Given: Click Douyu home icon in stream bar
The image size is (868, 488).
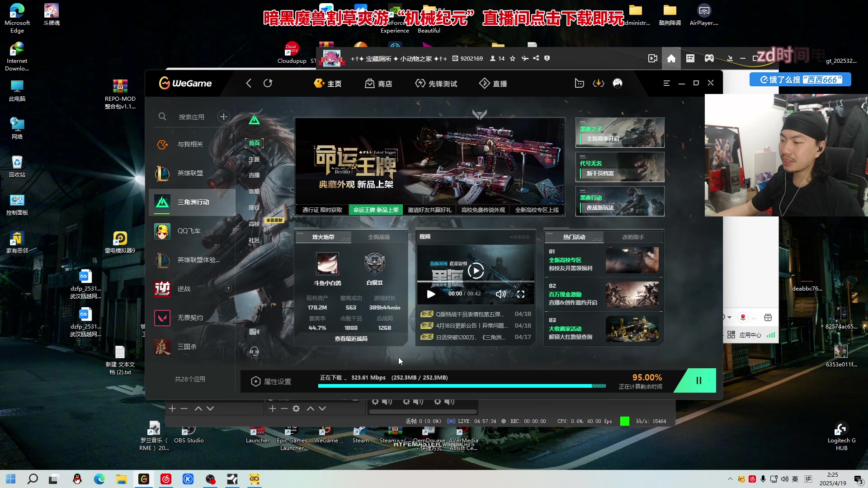Looking at the screenshot, I should (671, 58).
